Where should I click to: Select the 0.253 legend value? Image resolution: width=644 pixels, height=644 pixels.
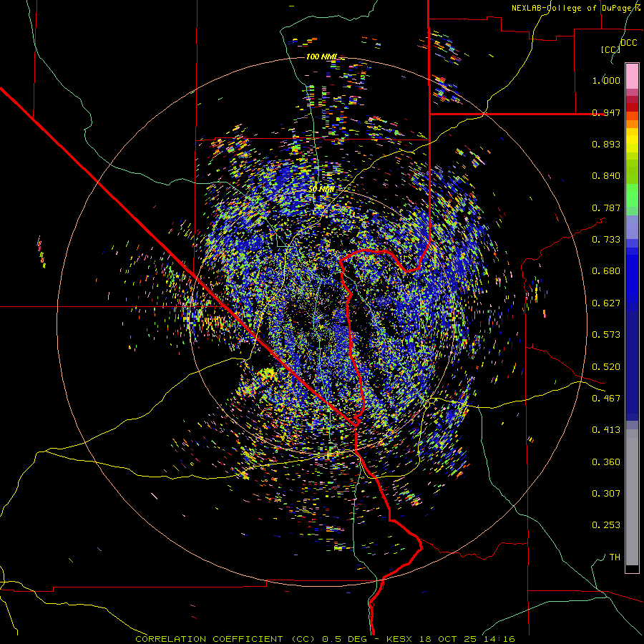tap(606, 525)
